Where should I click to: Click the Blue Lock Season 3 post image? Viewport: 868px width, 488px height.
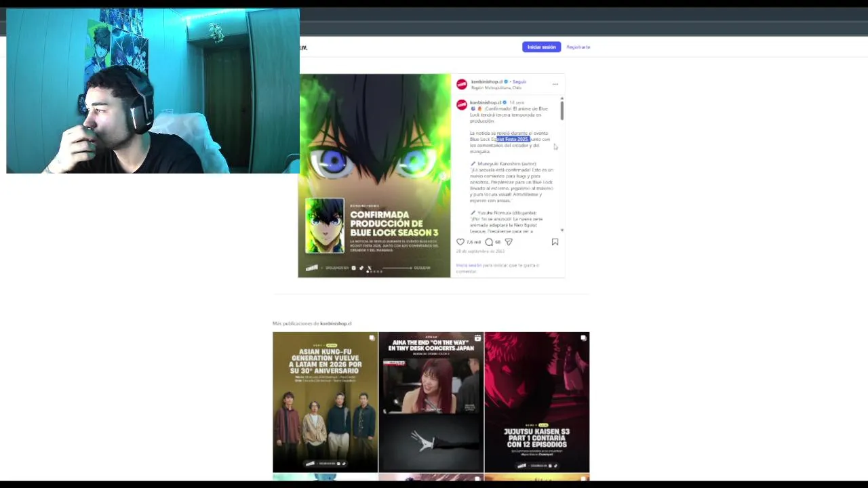(374, 176)
